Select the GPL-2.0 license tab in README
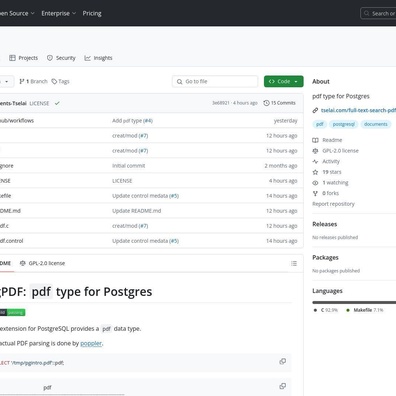Viewport: 396px width, 396px height. pyautogui.click(x=42, y=263)
